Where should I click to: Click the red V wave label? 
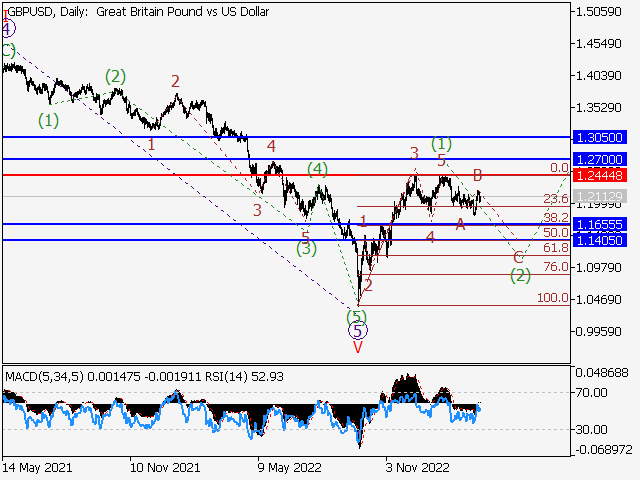[358, 347]
